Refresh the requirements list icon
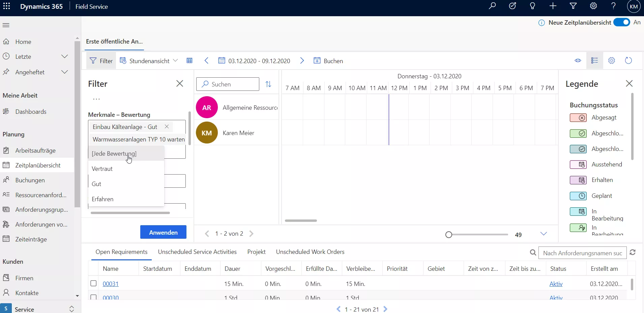The width and height of the screenshot is (644, 313). [x=633, y=253]
